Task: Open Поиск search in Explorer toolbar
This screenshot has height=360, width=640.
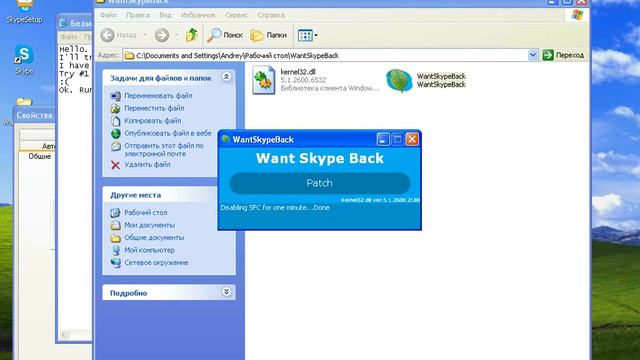Action: tap(224, 35)
